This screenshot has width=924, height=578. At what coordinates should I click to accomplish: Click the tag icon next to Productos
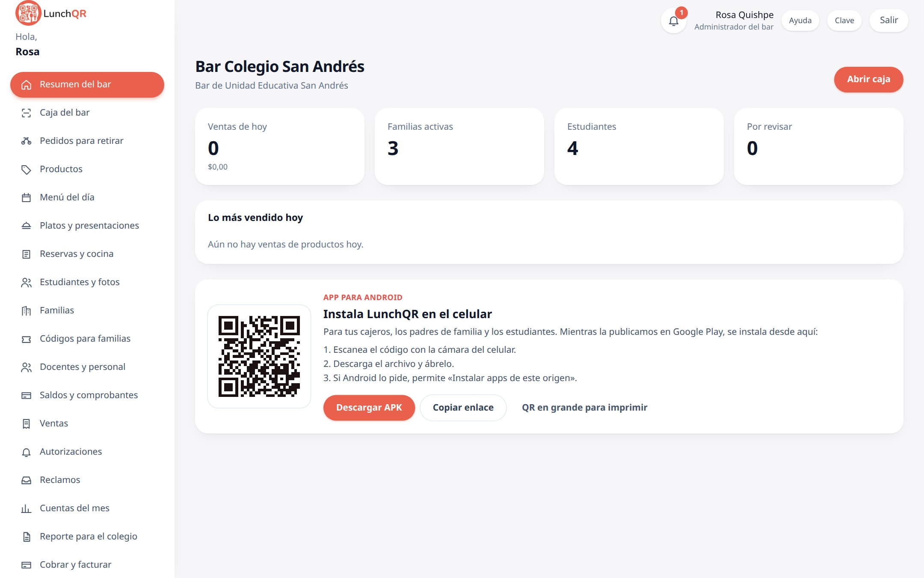27,170
